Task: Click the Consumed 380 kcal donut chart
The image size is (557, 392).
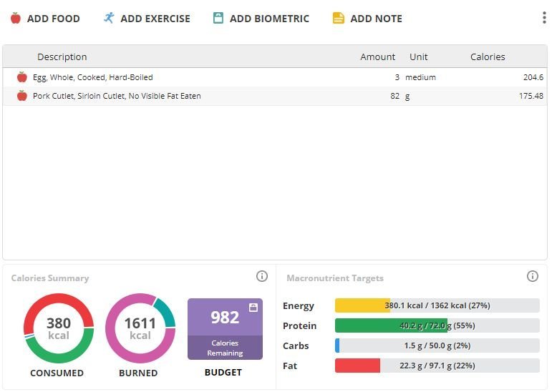Action: [x=59, y=328]
